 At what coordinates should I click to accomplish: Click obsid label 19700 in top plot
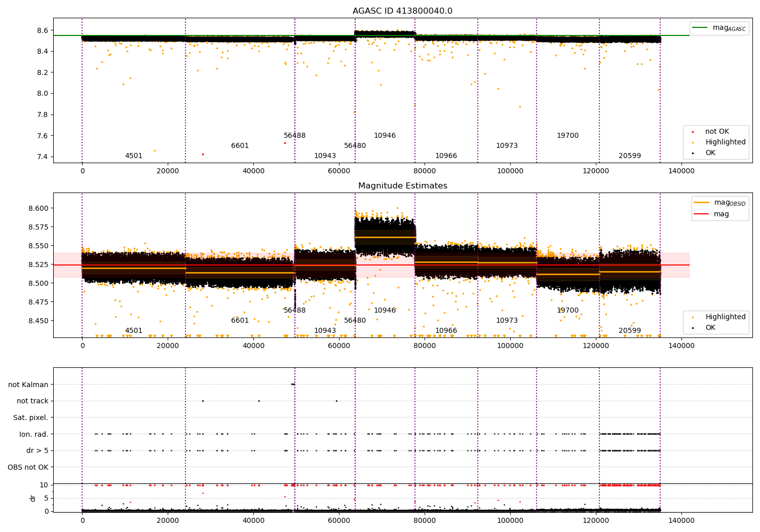click(x=568, y=136)
